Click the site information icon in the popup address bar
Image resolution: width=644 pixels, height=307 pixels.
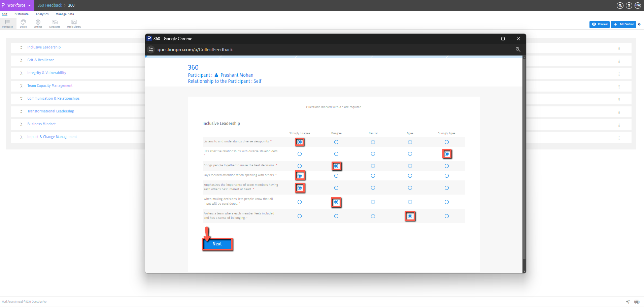[x=151, y=49]
